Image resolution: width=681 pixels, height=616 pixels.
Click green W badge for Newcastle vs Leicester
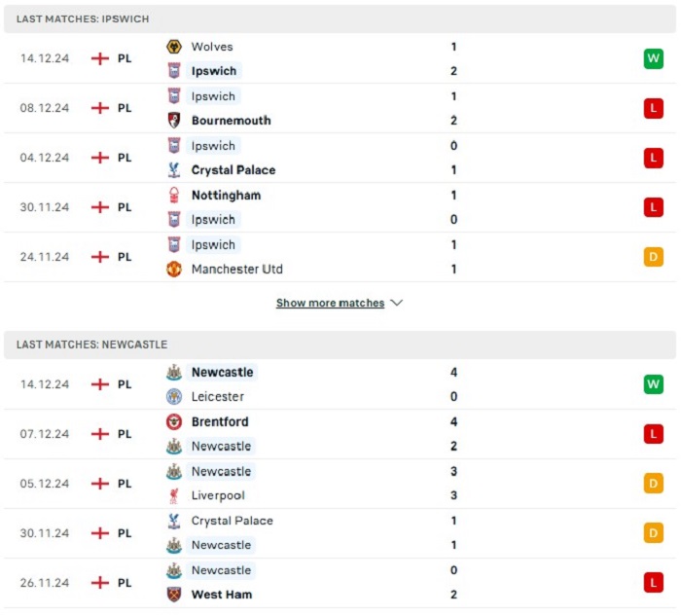pyautogui.click(x=653, y=384)
